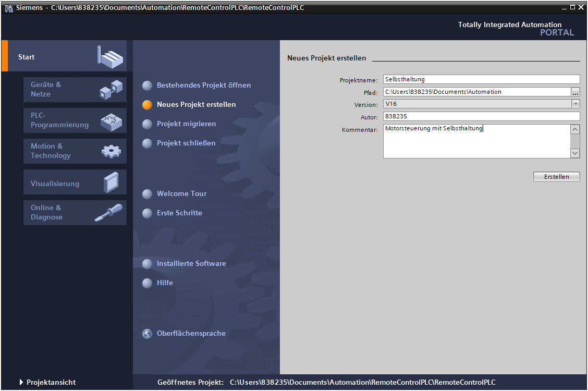588x391 pixels.
Task: Open the Hilfe link
Action: (165, 283)
